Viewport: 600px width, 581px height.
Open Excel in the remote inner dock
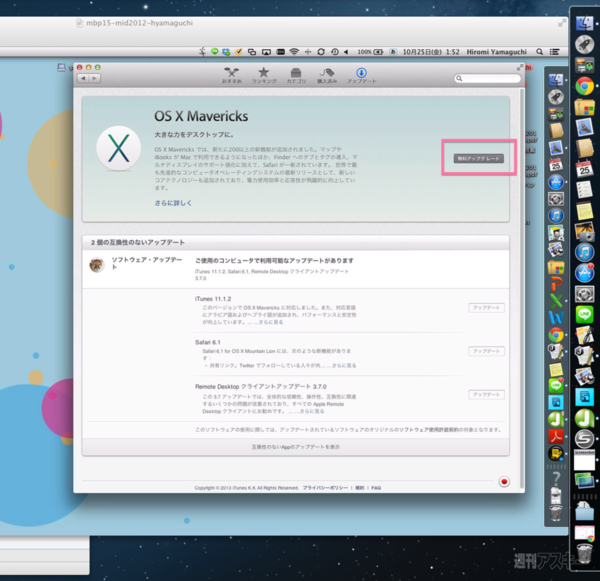(556, 301)
